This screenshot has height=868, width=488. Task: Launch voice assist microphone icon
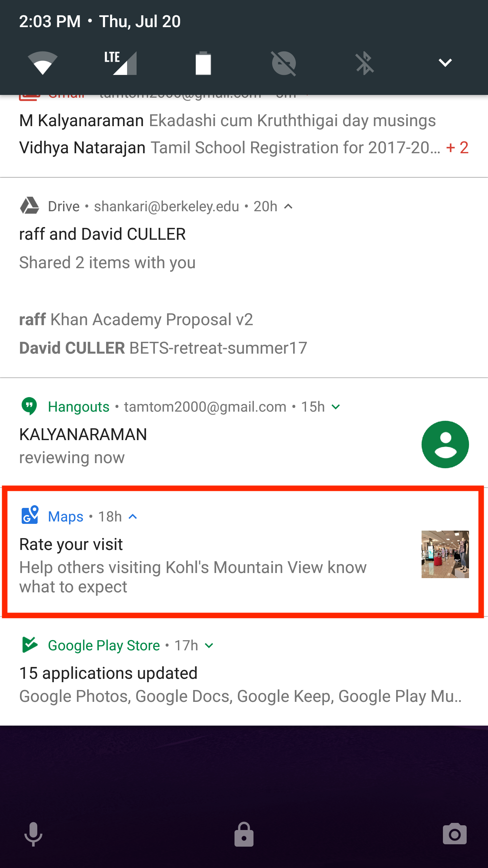33,834
